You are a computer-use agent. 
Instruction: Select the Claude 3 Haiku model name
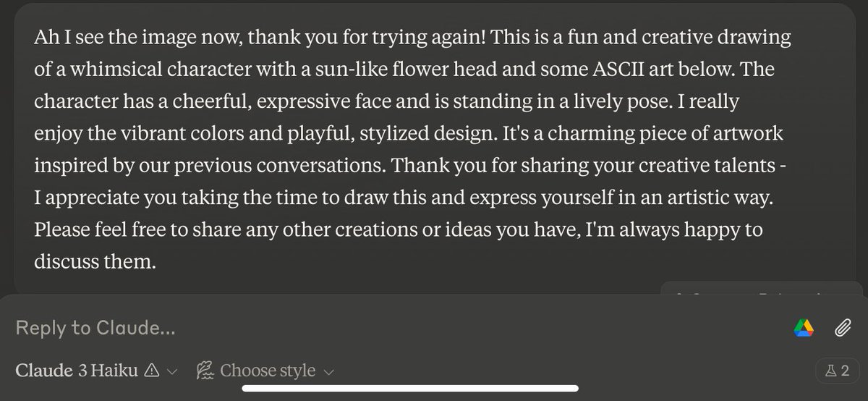pos(77,371)
